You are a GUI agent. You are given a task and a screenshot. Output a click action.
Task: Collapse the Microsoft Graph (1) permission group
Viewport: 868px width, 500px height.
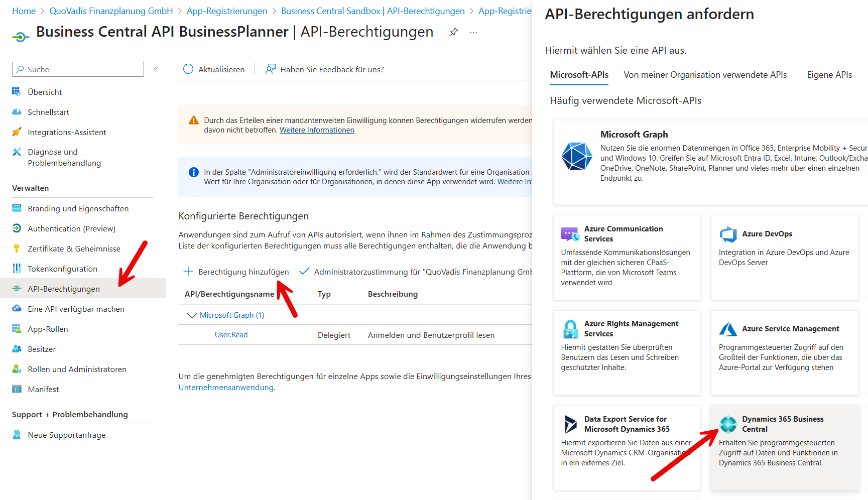[x=192, y=315]
